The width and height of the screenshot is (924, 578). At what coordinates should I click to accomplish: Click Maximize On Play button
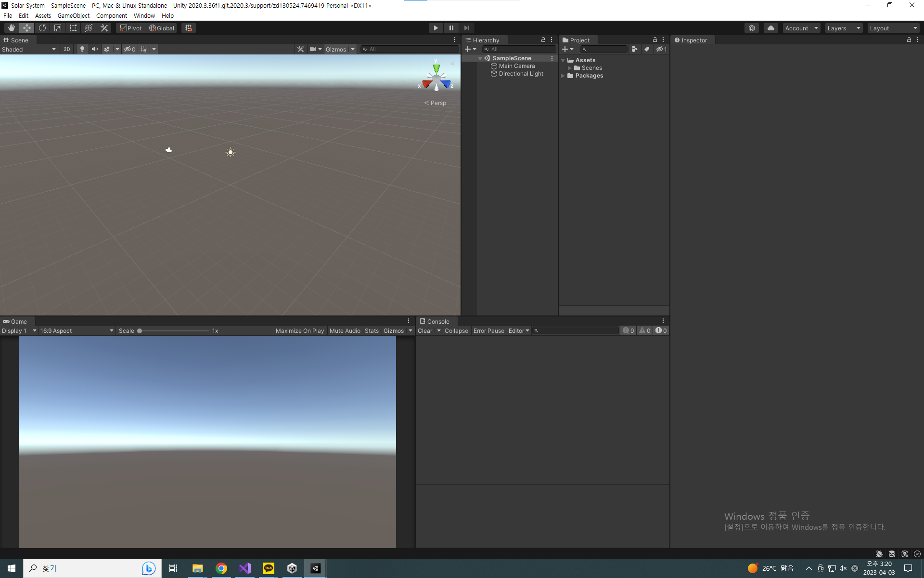point(299,331)
